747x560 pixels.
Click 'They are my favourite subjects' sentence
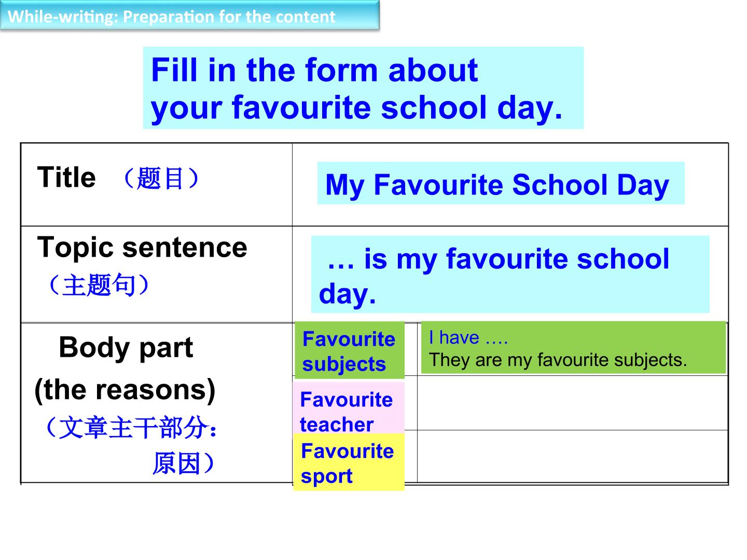point(558,360)
